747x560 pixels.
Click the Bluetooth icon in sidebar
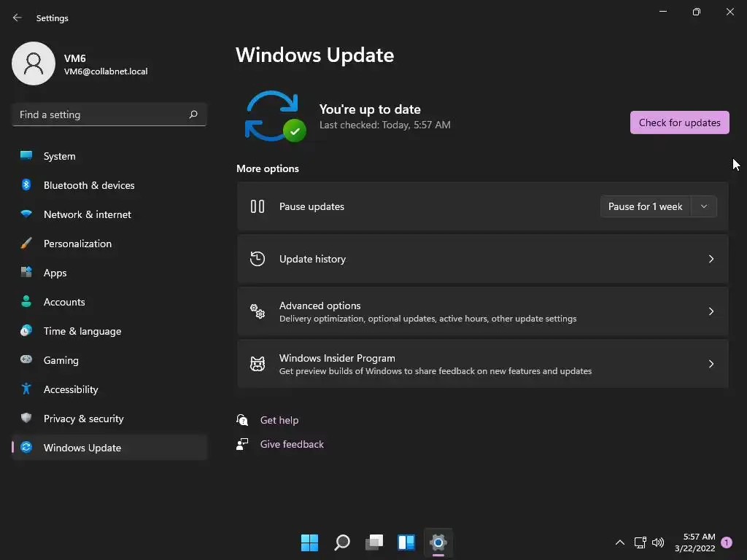26,184
